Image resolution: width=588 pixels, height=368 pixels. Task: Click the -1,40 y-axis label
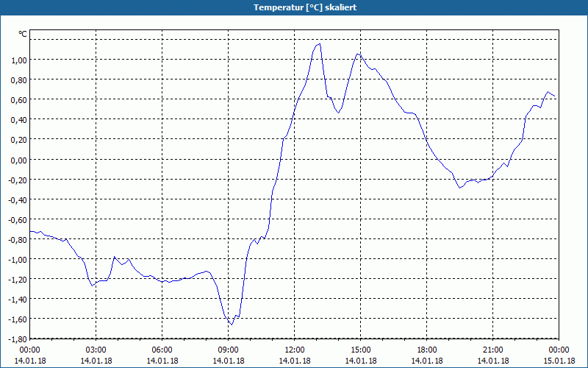18,300
